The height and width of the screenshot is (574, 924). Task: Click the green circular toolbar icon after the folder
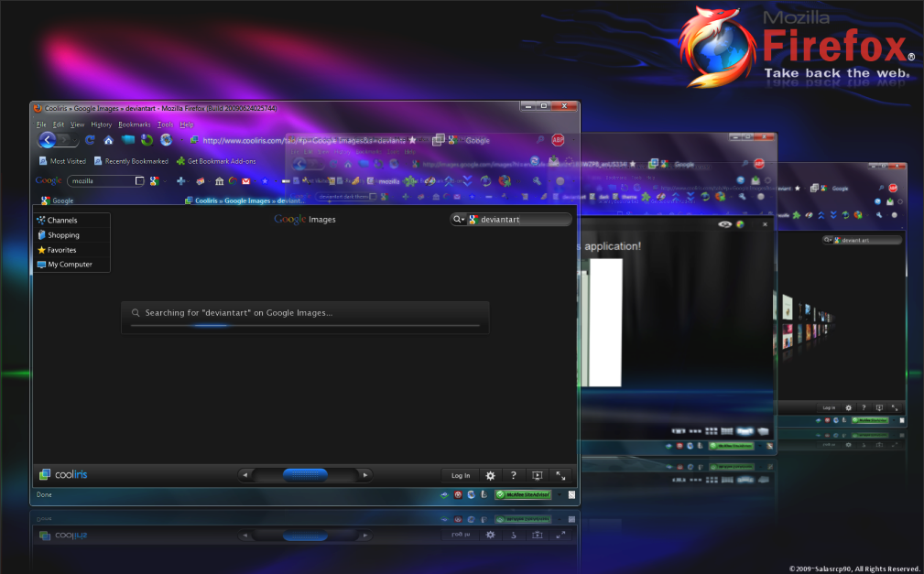(147, 140)
